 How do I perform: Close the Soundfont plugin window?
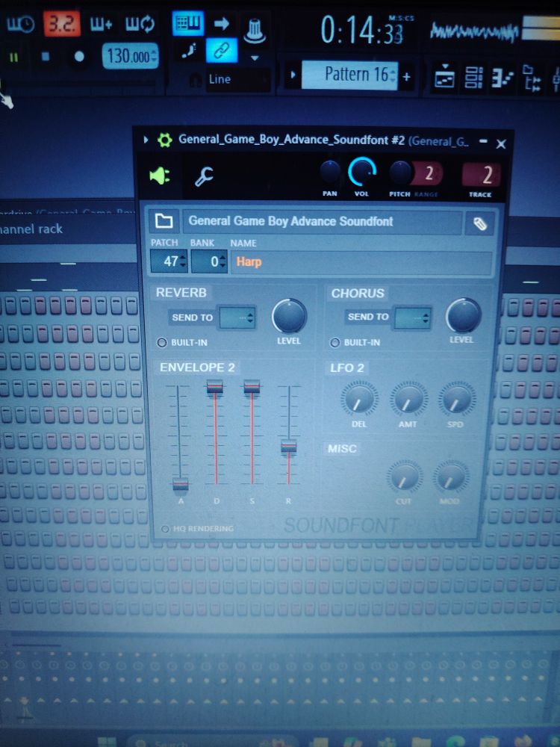(x=501, y=143)
